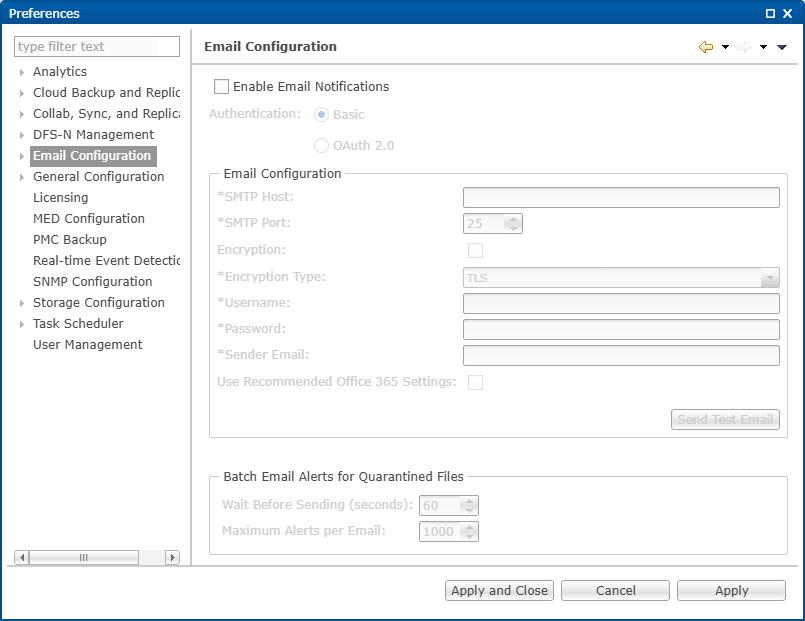
Task: Select Basic authentication radio button
Action: pyautogui.click(x=321, y=114)
